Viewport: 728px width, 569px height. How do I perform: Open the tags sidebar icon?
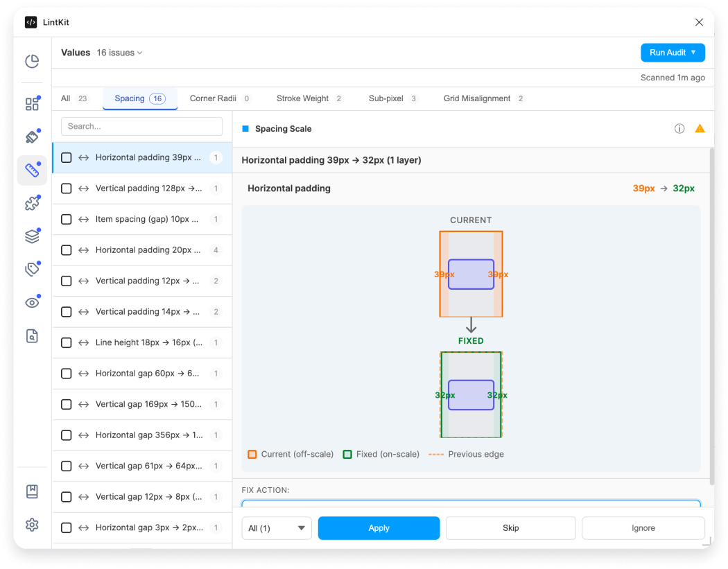[32, 269]
